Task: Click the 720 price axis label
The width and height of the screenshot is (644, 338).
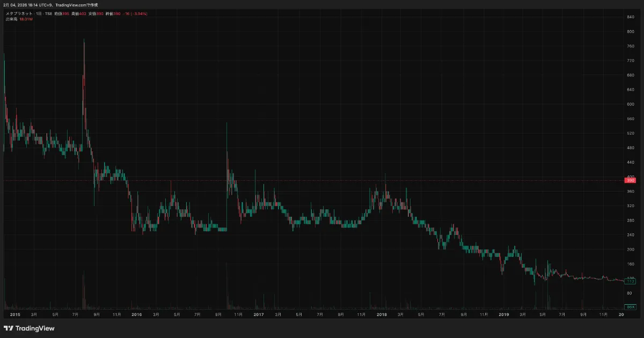Action: point(631,61)
